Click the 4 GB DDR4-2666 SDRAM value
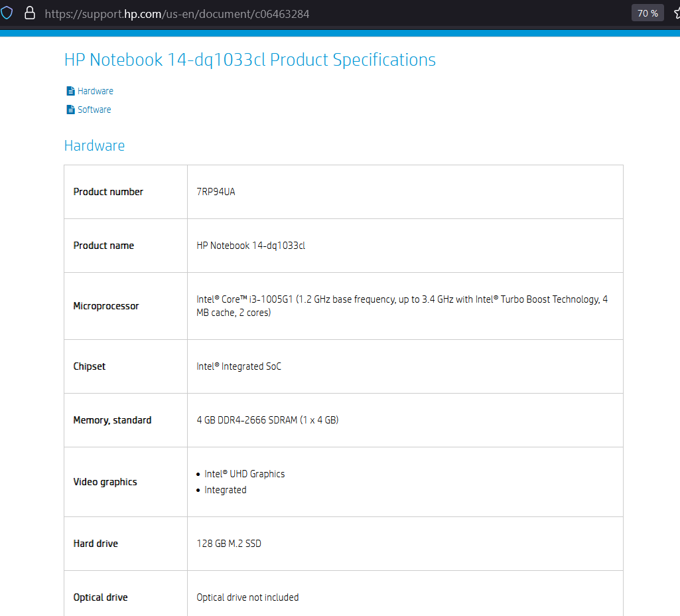680x616 pixels. pyautogui.click(x=267, y=420)
